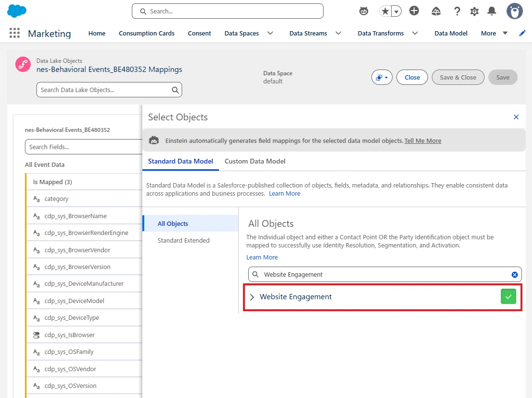Select the cdp_sys_DeviceType field row

pyautogui.click(x=84, y=318)
